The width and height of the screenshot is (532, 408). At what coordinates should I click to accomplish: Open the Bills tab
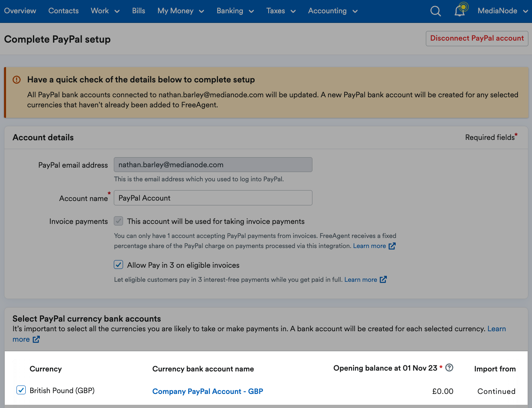tap(139, 11)
